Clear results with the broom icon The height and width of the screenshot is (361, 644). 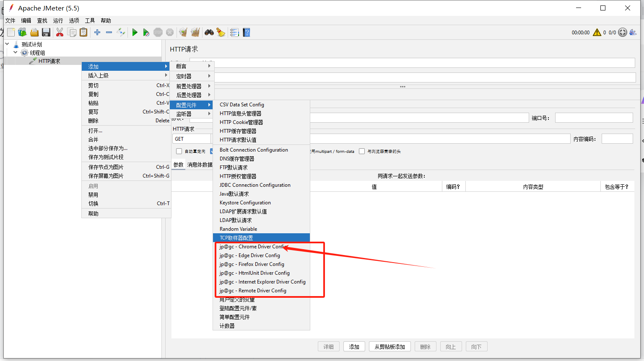tap(183, 32)
